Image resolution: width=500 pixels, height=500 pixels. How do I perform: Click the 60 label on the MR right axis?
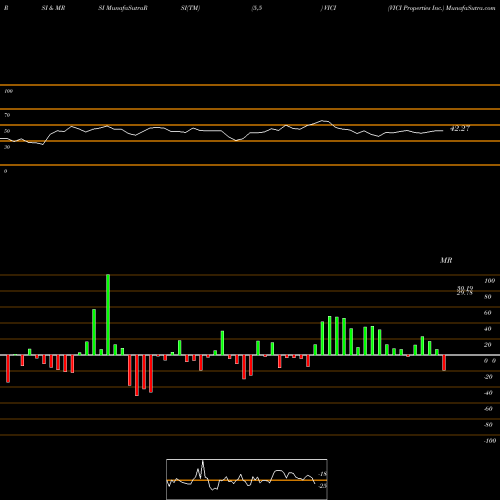[x=488, y=313]
